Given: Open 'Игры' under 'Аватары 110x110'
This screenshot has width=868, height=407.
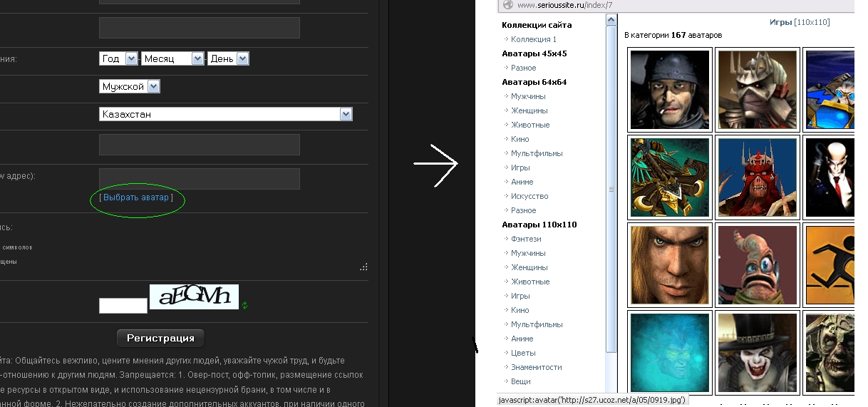Looking at the screenshot, I should 520,296.
